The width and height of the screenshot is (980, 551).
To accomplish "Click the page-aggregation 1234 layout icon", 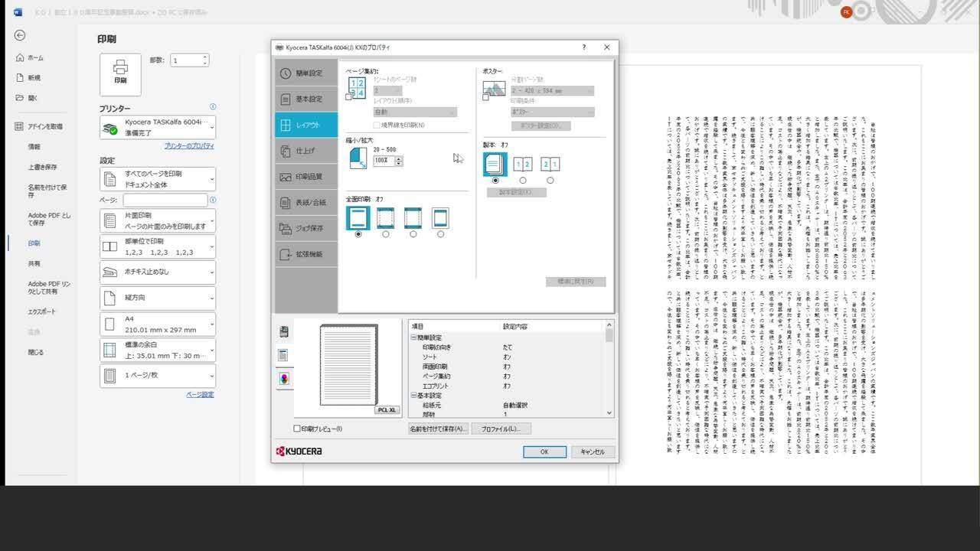I will pyautogui.click(x=357, y=86).
